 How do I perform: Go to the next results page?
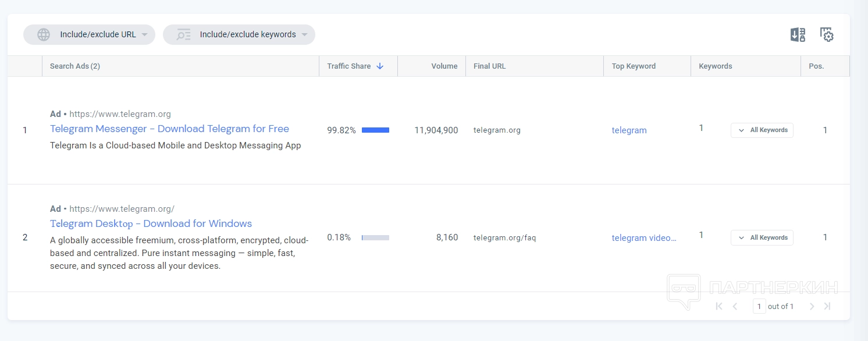[x=812, y=306]
